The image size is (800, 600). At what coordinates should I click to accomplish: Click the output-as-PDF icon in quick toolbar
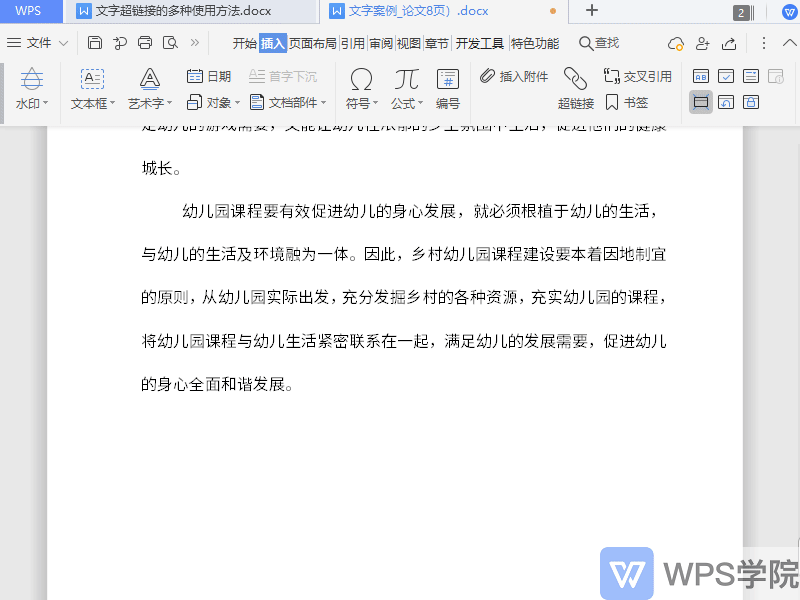[x=120, y=43]
